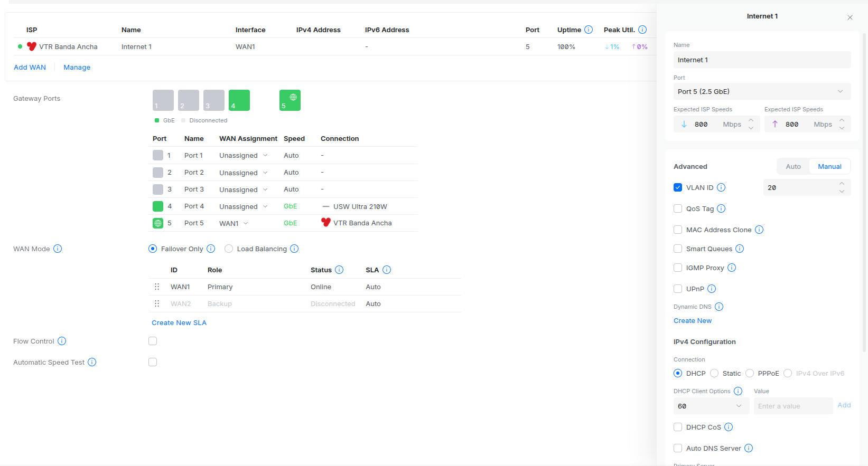Enable the QoS Tag checkbox
868x466 pixels.
pyautogui.click(x=678, y=208)
